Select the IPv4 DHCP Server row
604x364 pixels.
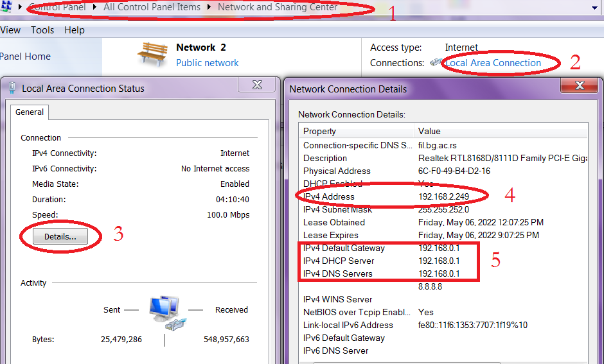coord(443,261)
